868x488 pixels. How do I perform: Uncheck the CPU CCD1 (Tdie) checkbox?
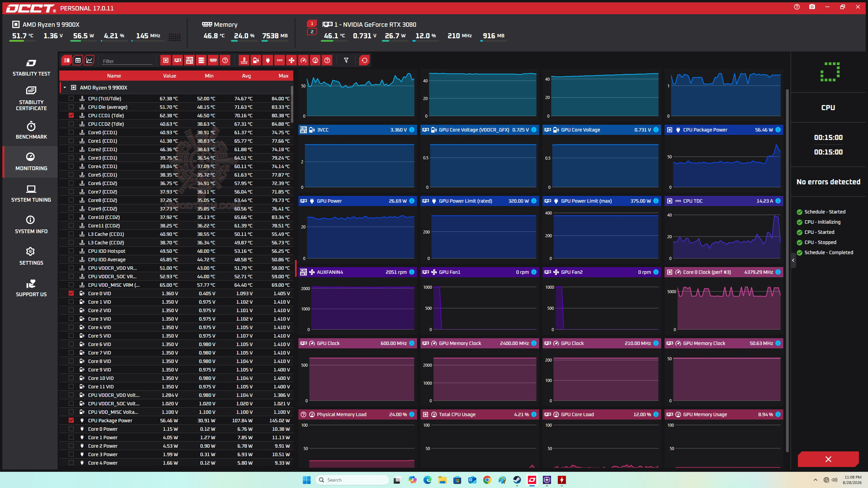[x=71, y=116]
